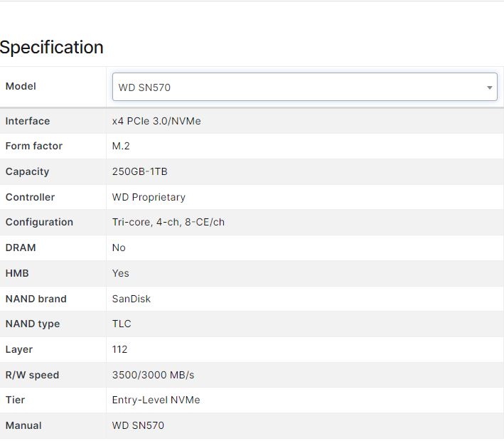Click the WD Proprietary controller value
Image resolution: width=504 pixels, height=441 pixels.
pyautogui.click(x=149, y=197)
